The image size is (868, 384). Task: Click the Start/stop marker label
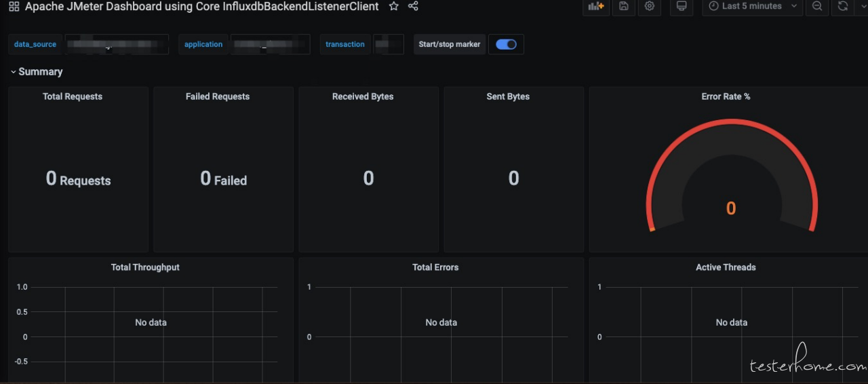pos(450,44)
